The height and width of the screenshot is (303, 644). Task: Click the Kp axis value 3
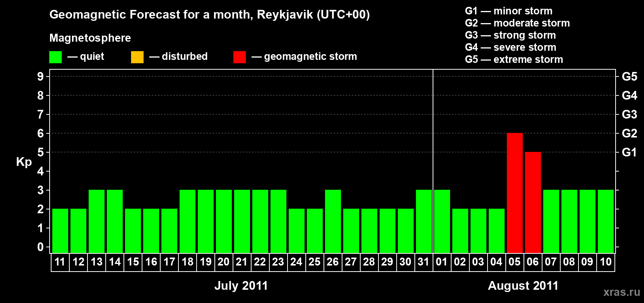41,190
